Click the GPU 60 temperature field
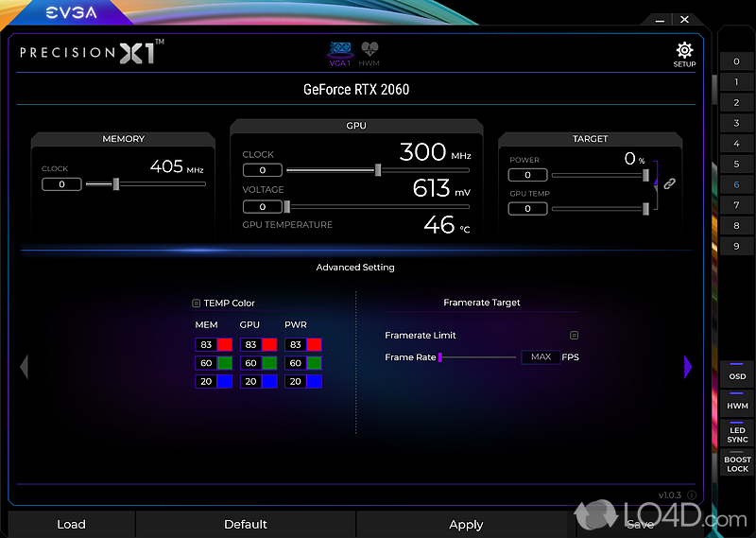This screenshot has height=538, width=756. (x=250, y=363)
